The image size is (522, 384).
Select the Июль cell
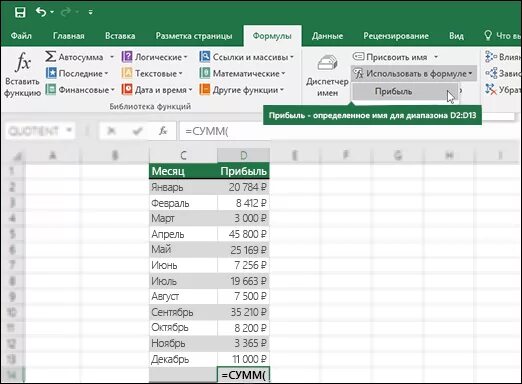pos(183,281)
